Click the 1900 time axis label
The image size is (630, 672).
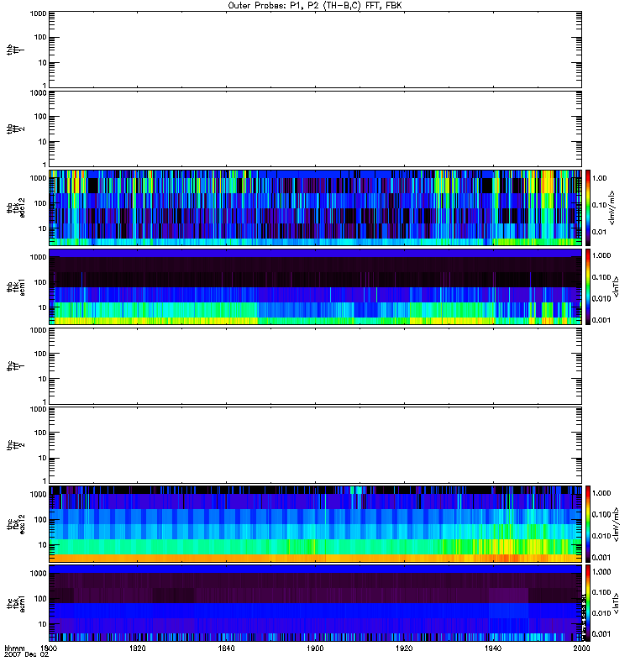[315, 649]
